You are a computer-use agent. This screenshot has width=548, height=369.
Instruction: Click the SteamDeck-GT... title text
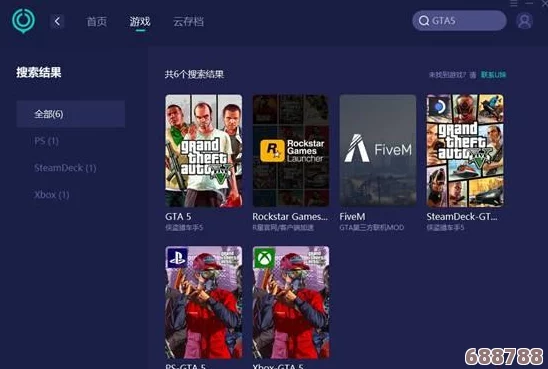(462, 217)
